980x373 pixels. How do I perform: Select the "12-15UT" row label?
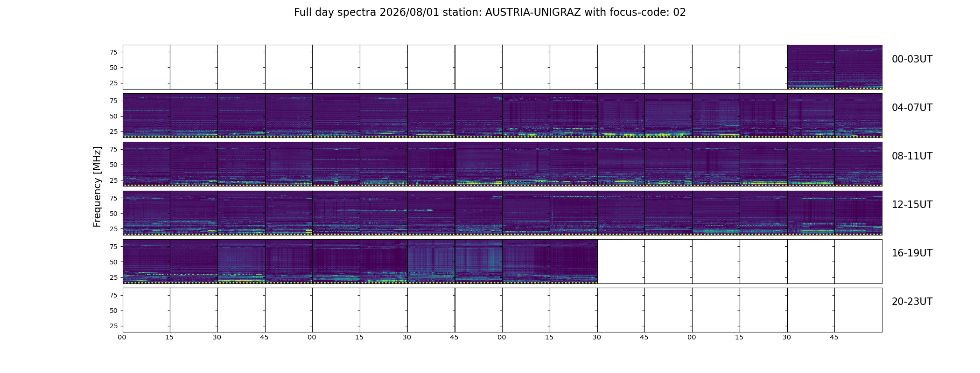(912, 205)
